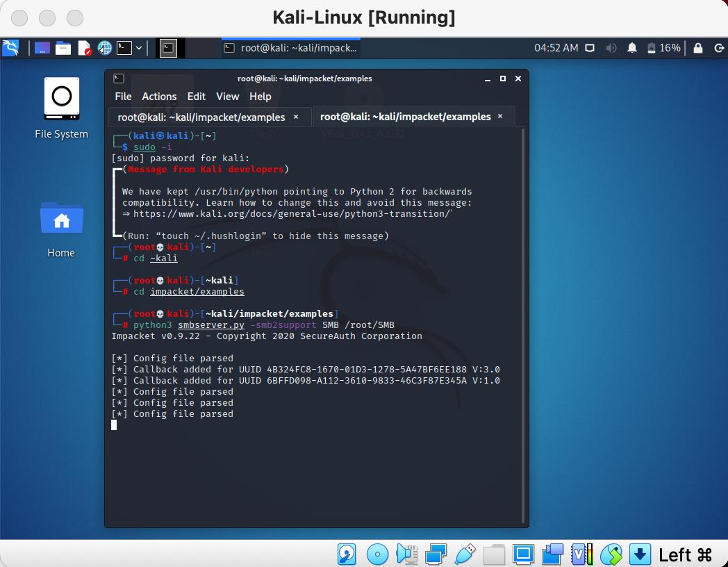Open the logout session icon

[719, 48]
